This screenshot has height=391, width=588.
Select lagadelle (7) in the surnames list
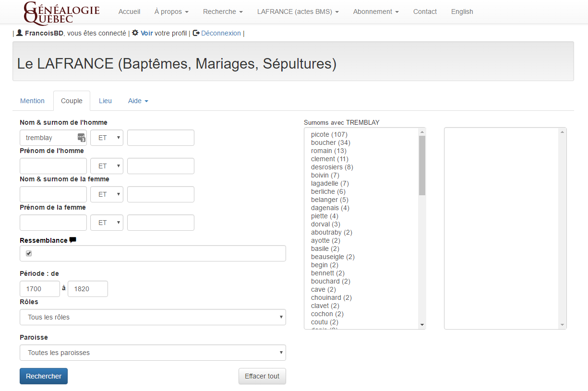tap(330, 183)
